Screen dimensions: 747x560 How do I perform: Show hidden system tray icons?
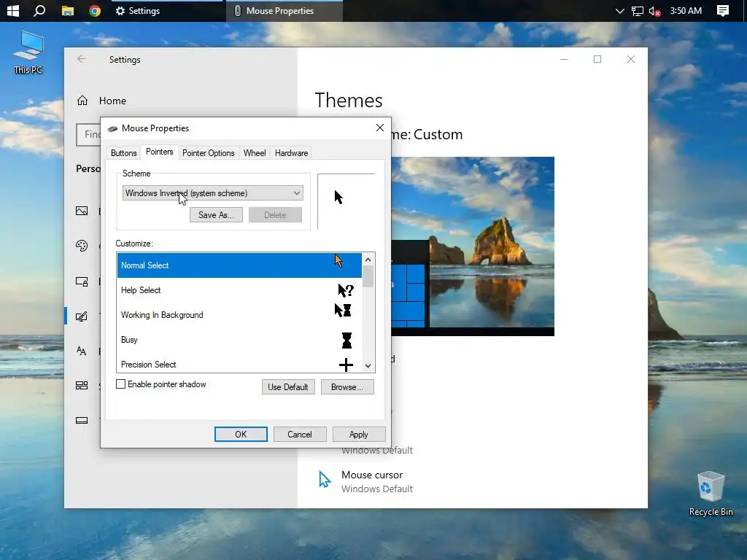pos(619,10)
